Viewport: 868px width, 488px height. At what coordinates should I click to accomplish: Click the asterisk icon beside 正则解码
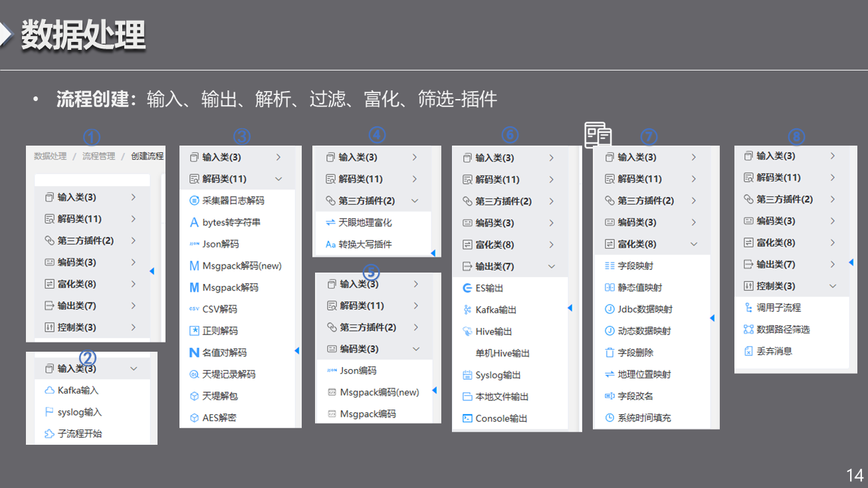[194, 330]
